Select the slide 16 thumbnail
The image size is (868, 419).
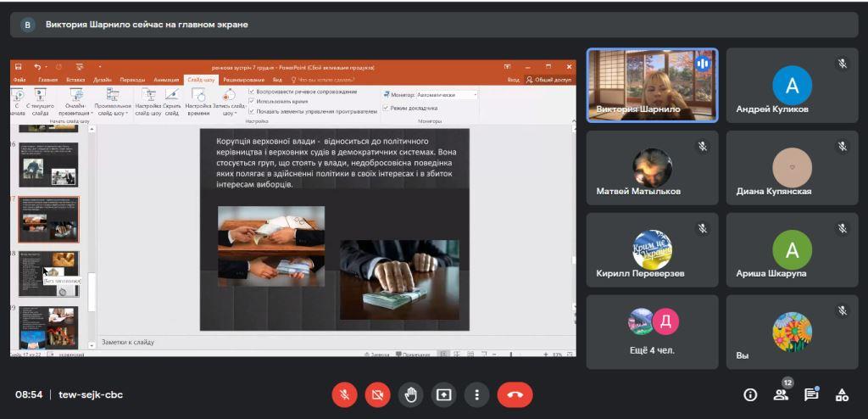click(x=48, y=165)
